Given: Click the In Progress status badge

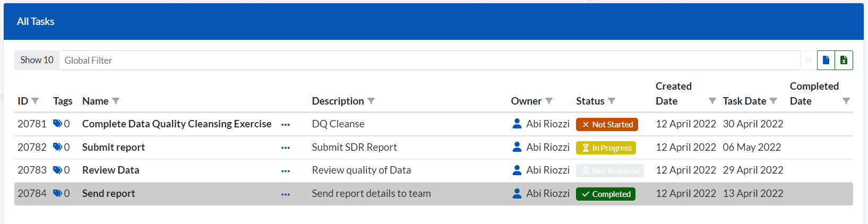Looking at the screenshot, I should (x=606, y=148).
